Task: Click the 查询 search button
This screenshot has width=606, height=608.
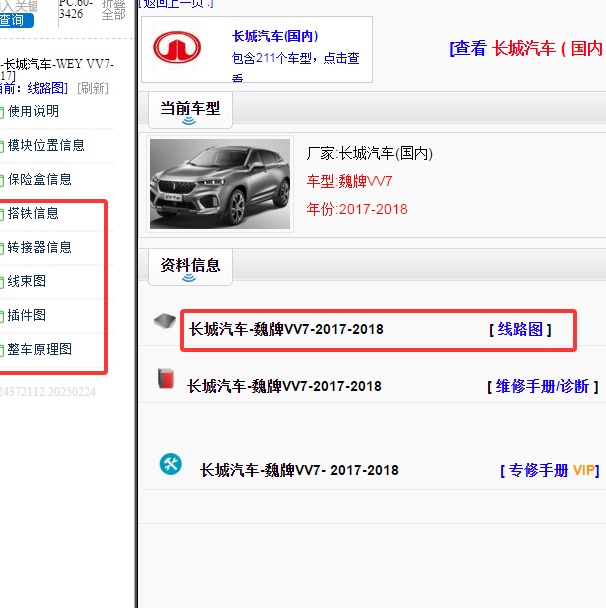Action: pyautogui.click(x=16, y=20)
